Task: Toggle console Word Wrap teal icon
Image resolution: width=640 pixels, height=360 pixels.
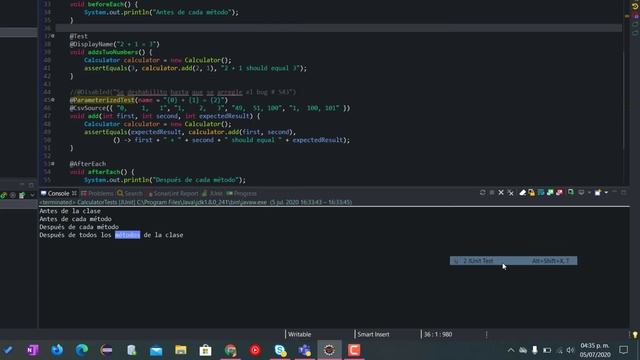Action: (541, 192)
